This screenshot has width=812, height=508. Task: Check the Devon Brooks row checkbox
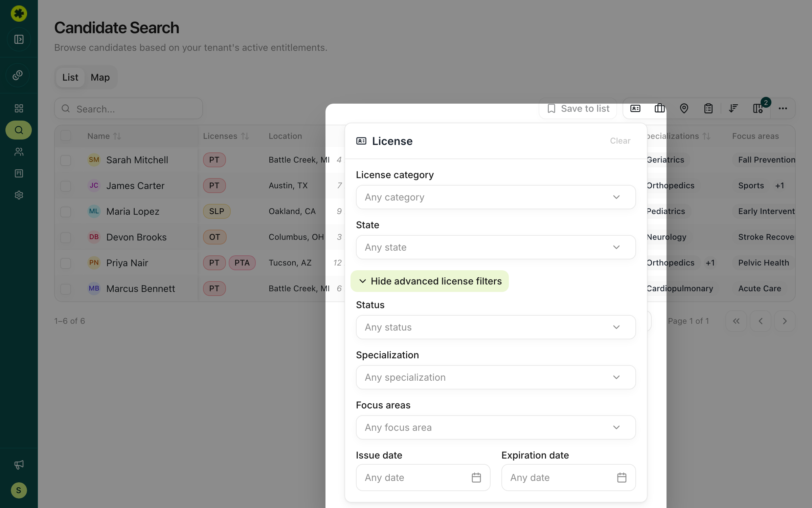tap(66, 237)
